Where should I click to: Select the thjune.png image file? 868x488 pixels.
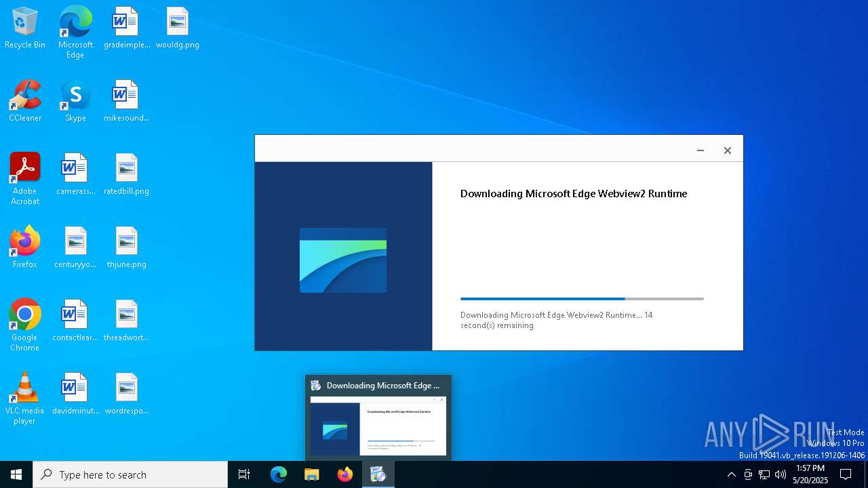point(127,248)
